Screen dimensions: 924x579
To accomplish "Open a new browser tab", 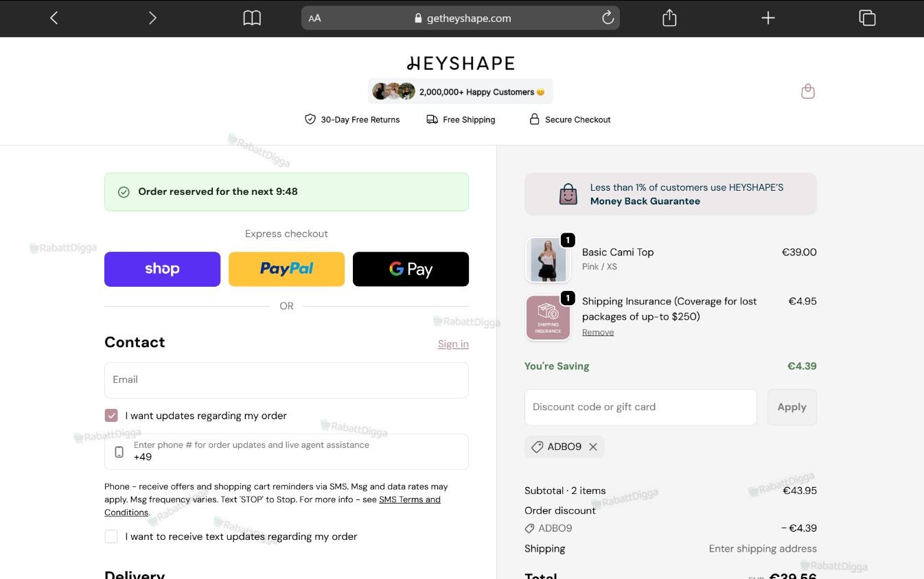I will point(768,18).
